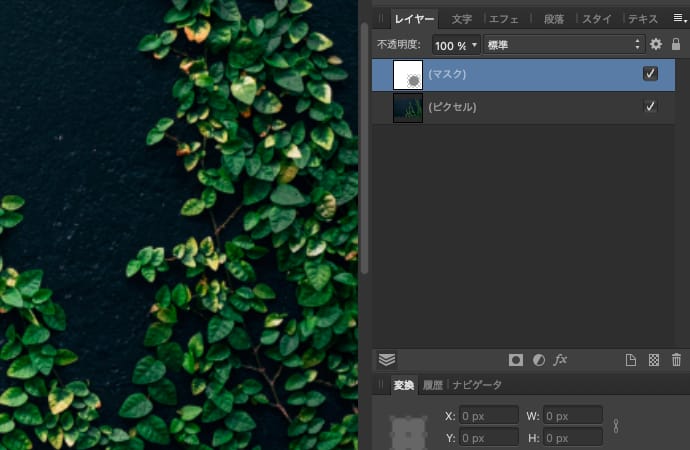Open the 不透明度 100 % dropdown
690x450 pixels.
point(456,45)
